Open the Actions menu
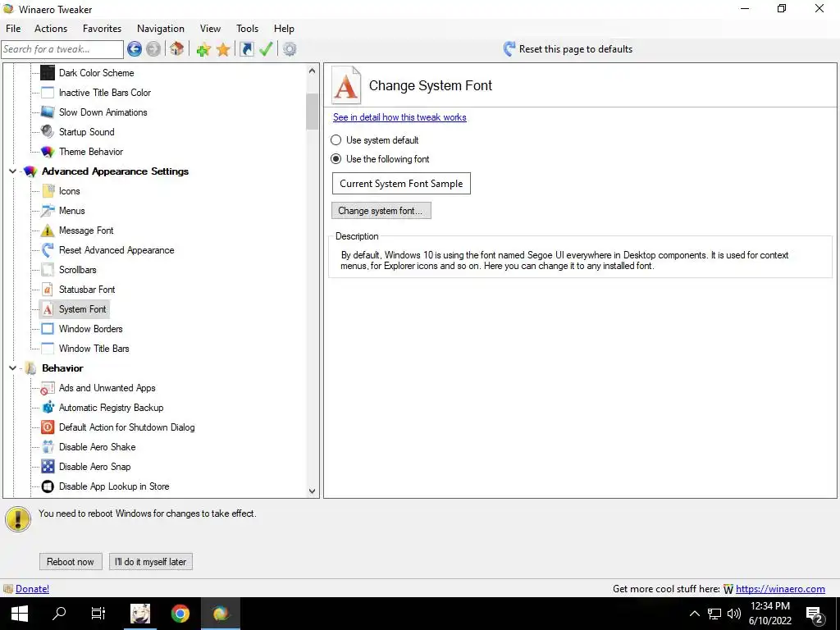Screen dimensions: 840x630 coord(51,29)
